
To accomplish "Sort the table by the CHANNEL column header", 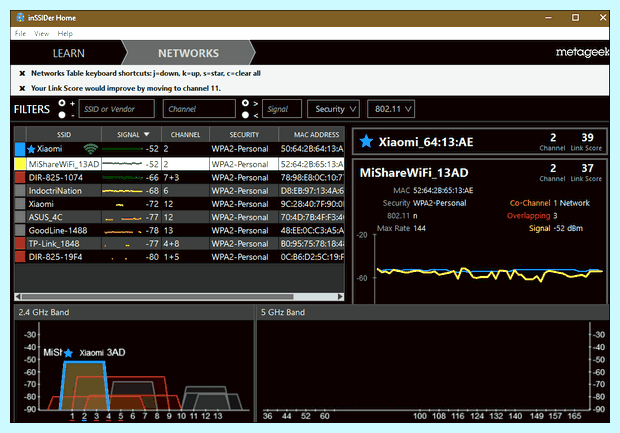I will 185,134.
